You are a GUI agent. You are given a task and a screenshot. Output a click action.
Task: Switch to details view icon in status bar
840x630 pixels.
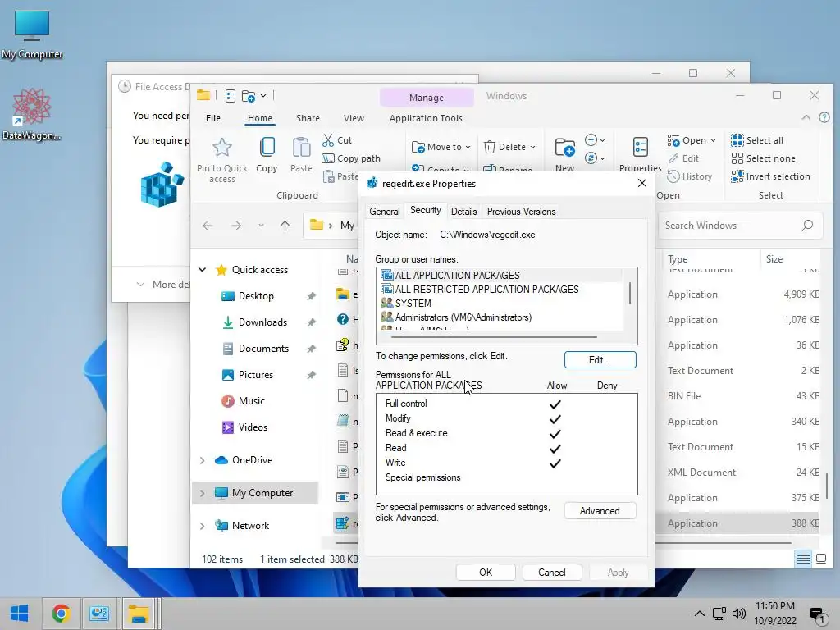[804, 559]
